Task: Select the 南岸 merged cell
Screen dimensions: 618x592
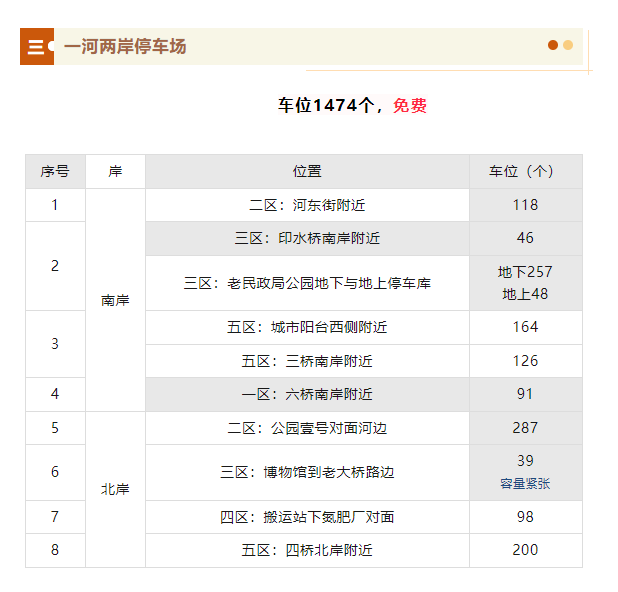Action: (x=115, y=300)
